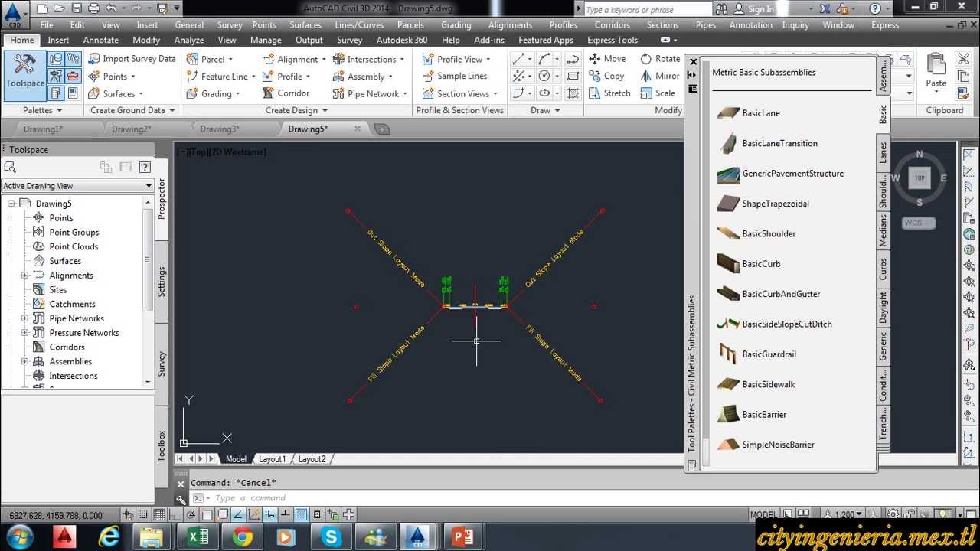
Task: Click the Sign In button
Action: pyautogui.click(x=754, y=9)
